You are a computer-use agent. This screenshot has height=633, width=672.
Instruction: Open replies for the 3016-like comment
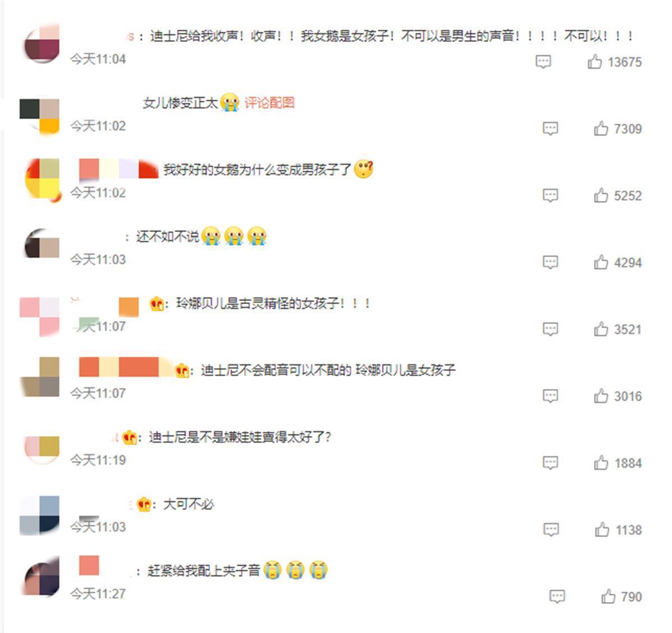point(550,396)
